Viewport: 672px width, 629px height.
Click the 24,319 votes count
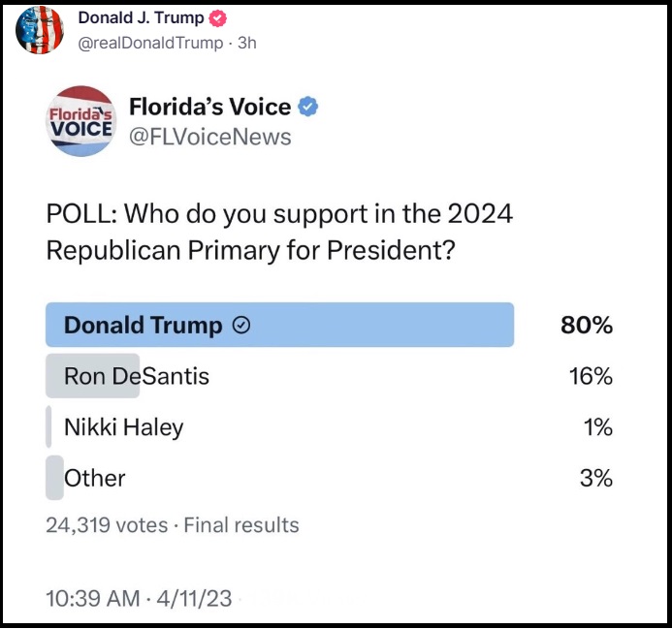(x=107, y=525)
